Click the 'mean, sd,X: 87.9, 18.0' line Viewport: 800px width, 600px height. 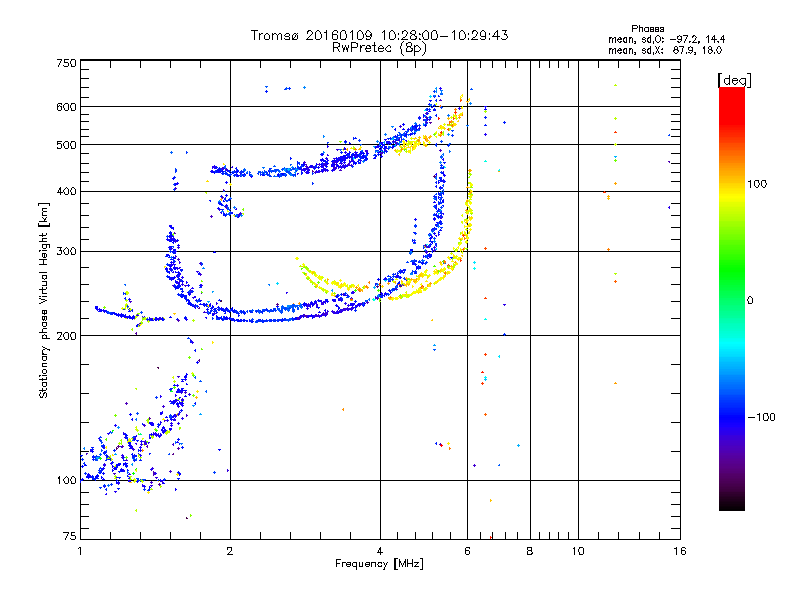click(665, 50)
